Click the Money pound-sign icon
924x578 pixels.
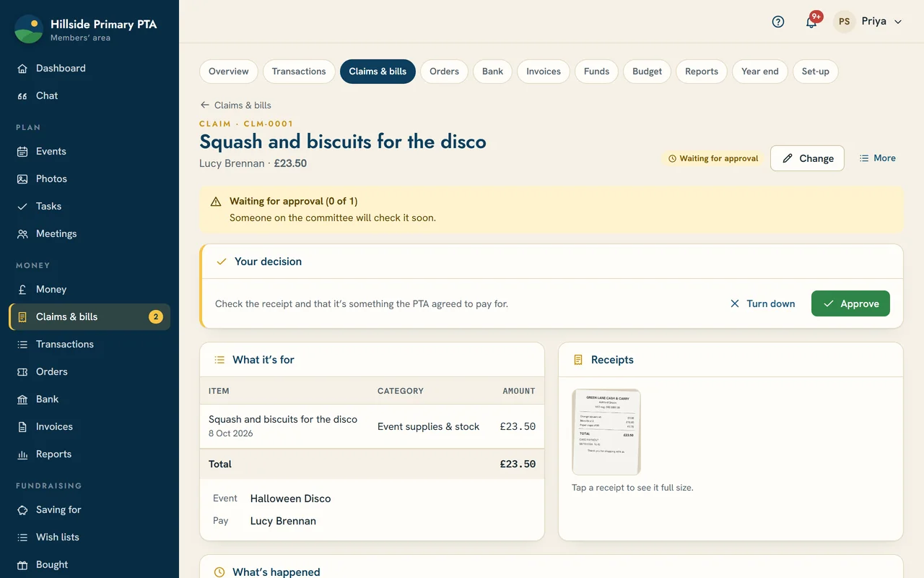tap(22, 290)
